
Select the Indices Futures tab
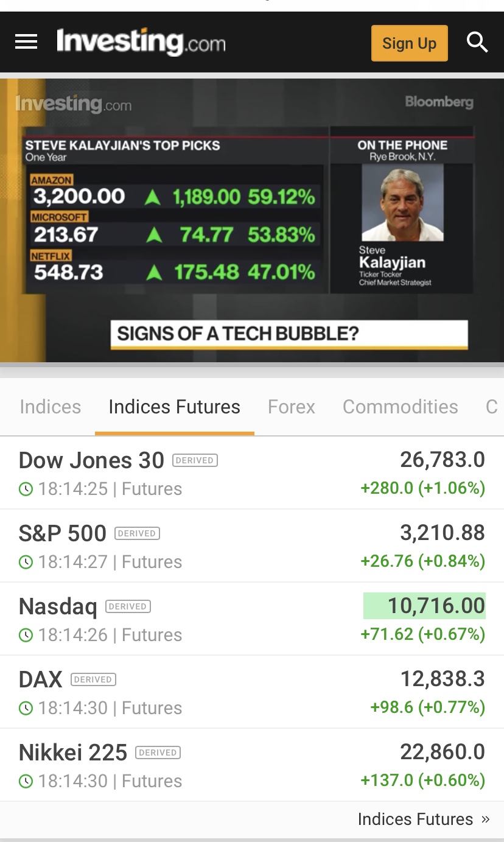[x=174, y=407]
